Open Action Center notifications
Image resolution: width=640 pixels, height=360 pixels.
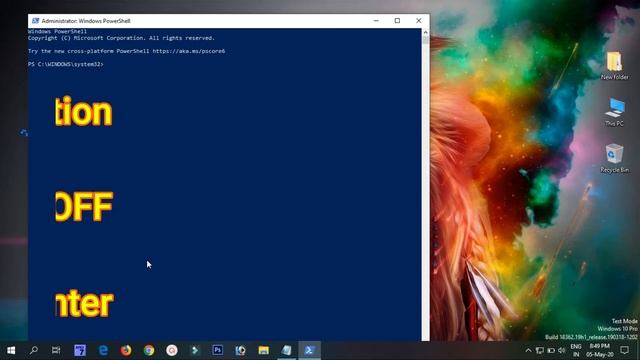coord(624,350)
